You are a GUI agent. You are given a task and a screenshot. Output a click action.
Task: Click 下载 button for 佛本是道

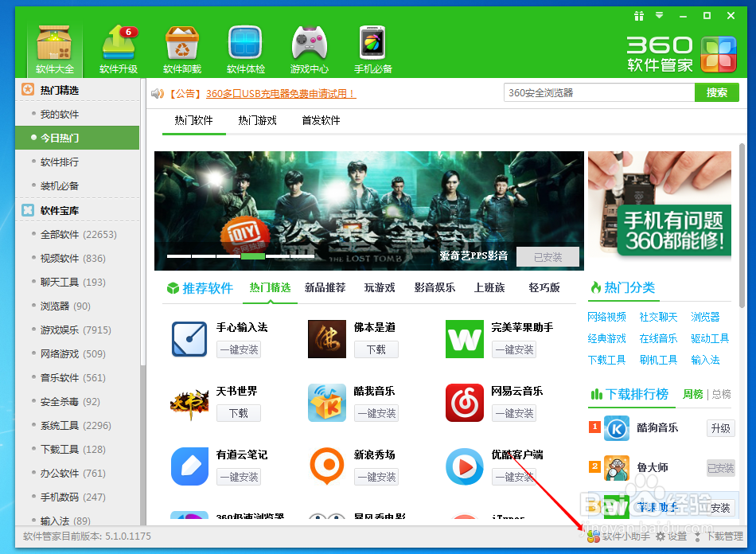[376, 349]
